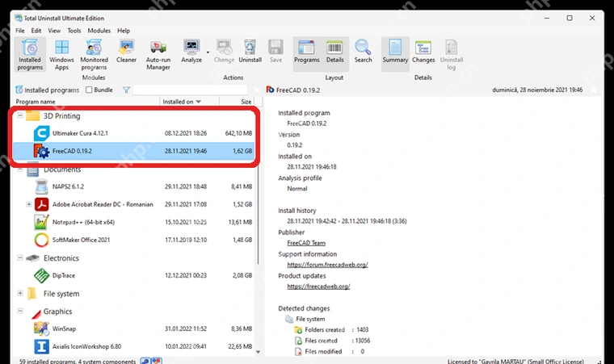This screenshot has height=364, width=614.
Task: Click Ultimaker Cura size 642,10 MB
Action: (x=238, y=133)
